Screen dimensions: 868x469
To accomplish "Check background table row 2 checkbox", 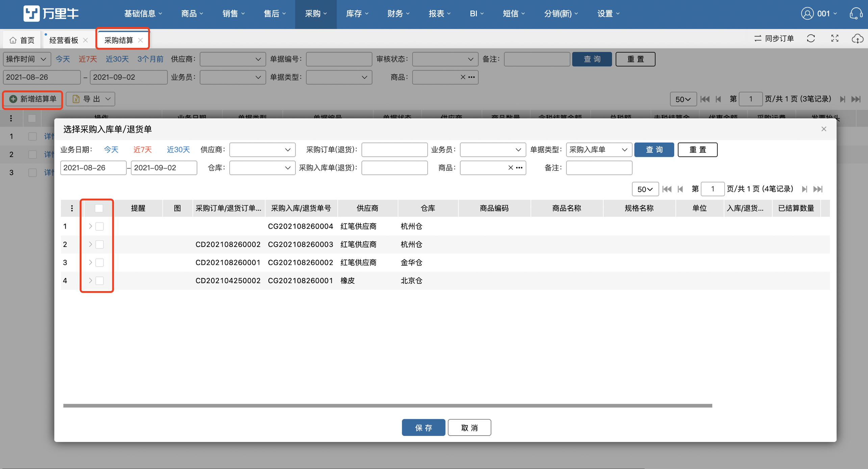I will [32, 154].
